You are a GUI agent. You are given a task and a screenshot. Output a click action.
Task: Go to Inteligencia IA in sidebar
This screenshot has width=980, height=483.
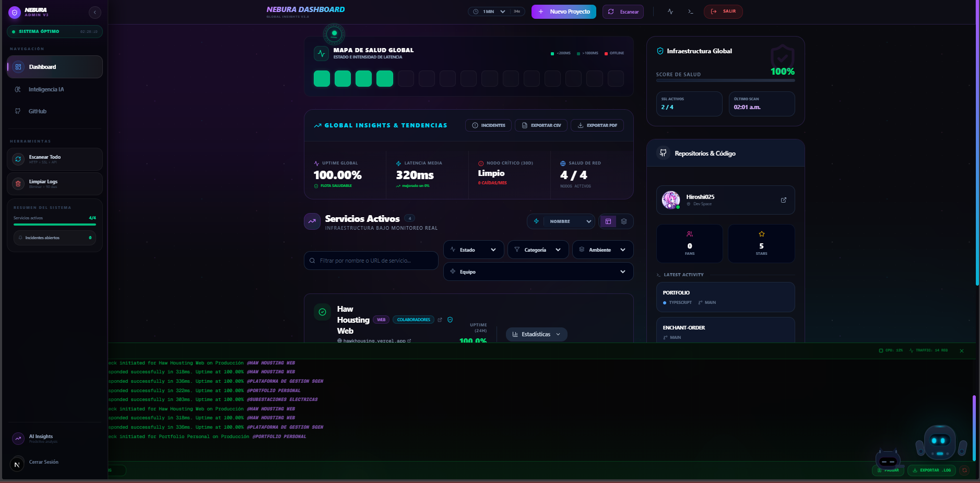(x=46, y=89)
